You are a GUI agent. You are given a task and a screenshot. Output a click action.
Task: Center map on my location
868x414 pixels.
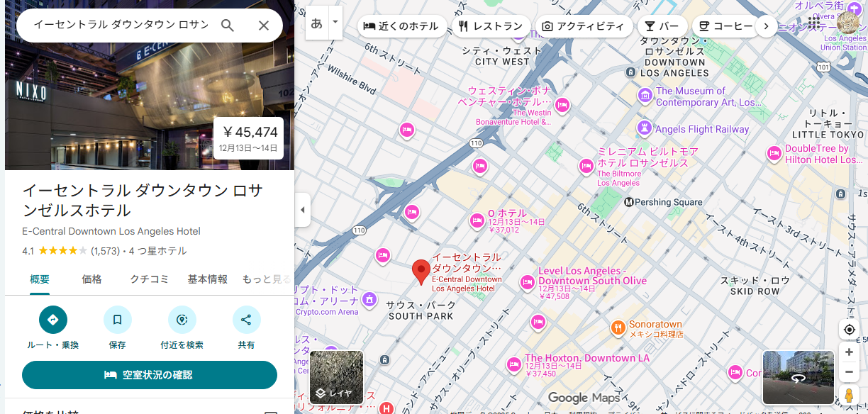848,330
